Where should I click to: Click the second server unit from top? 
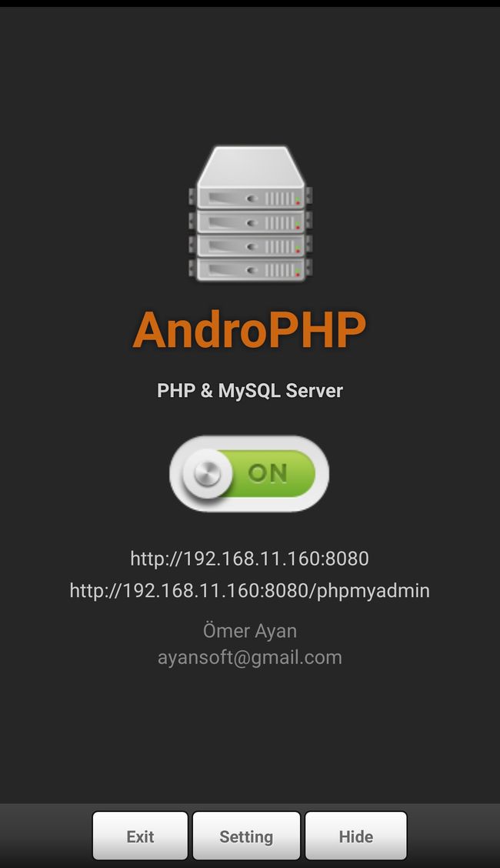pos(250,222)
